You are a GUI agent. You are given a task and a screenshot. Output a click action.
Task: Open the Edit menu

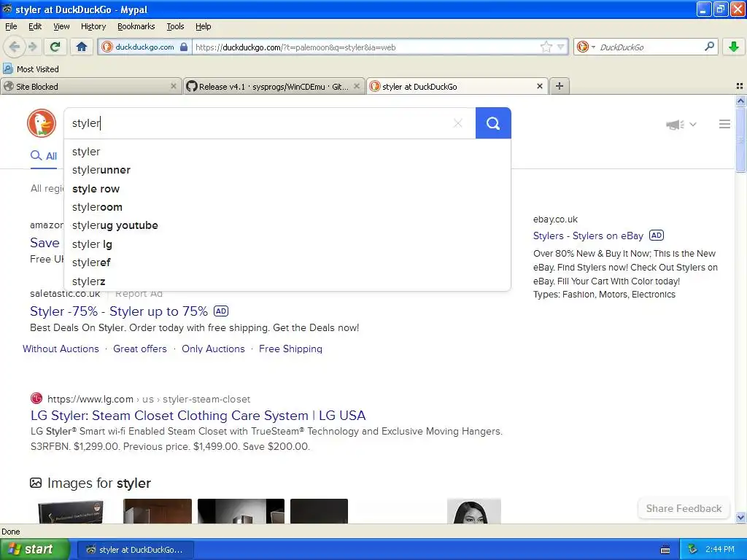35,26
